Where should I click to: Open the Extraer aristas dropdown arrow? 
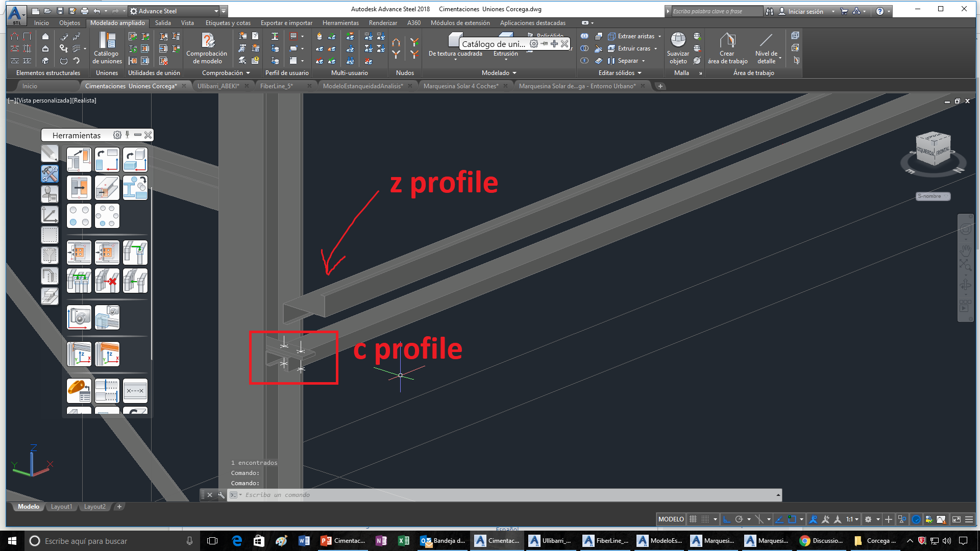point(659,36)
